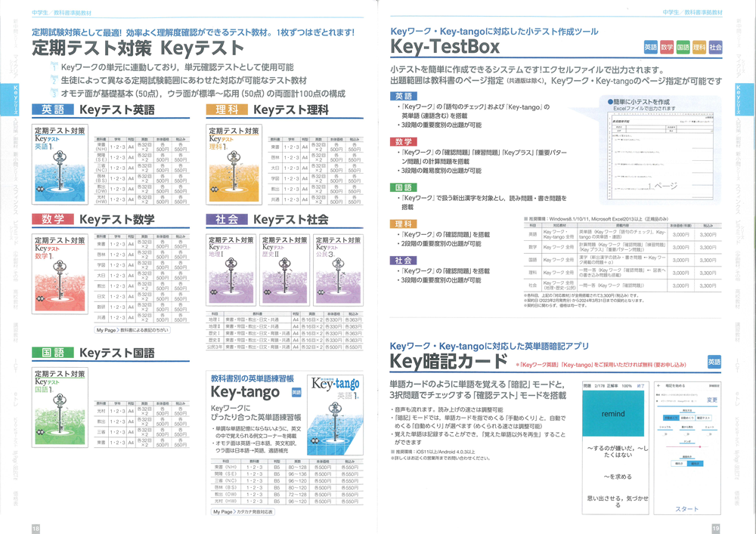Click the blue 英語 badge beside the Key-TestBox title

(x=650, y=47)
